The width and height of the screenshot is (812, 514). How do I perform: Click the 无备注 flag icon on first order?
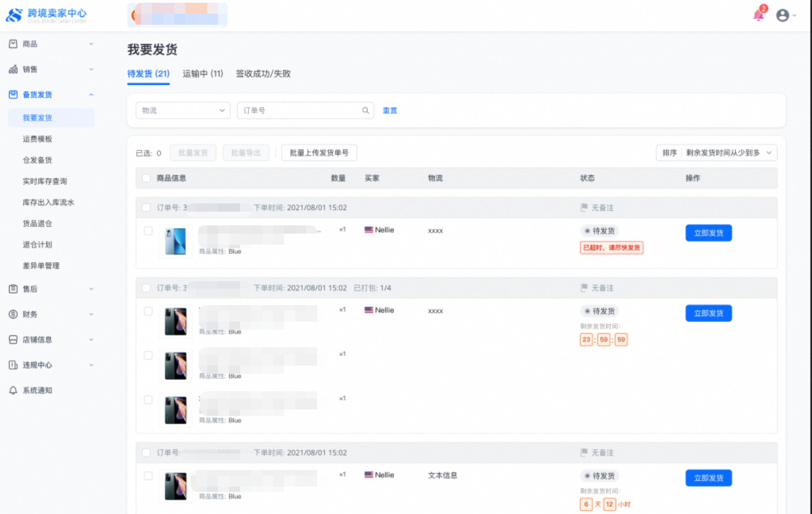point(584,208)
